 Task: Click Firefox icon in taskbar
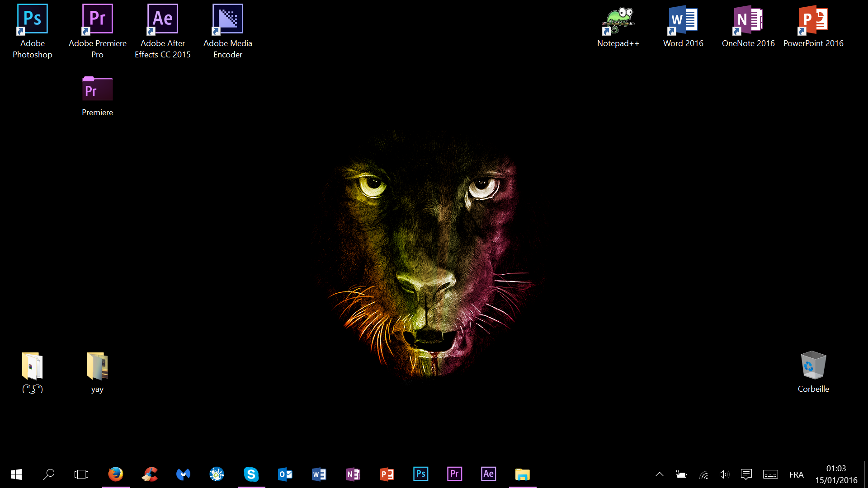[x=116, y=474]
